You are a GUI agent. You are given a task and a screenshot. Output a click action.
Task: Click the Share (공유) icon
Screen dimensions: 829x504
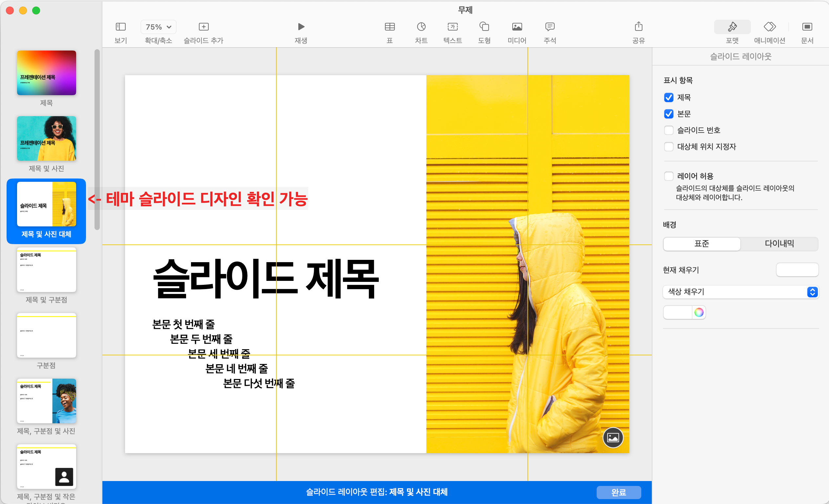coord(638,27)
